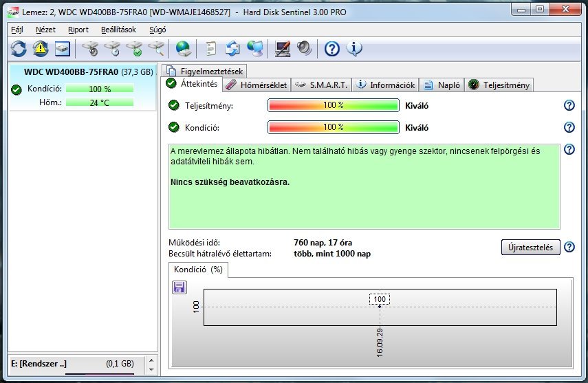This screenshot has width=588, height=383.
Task: Open the Beállítások menu
Action: (x=118, y=30)
